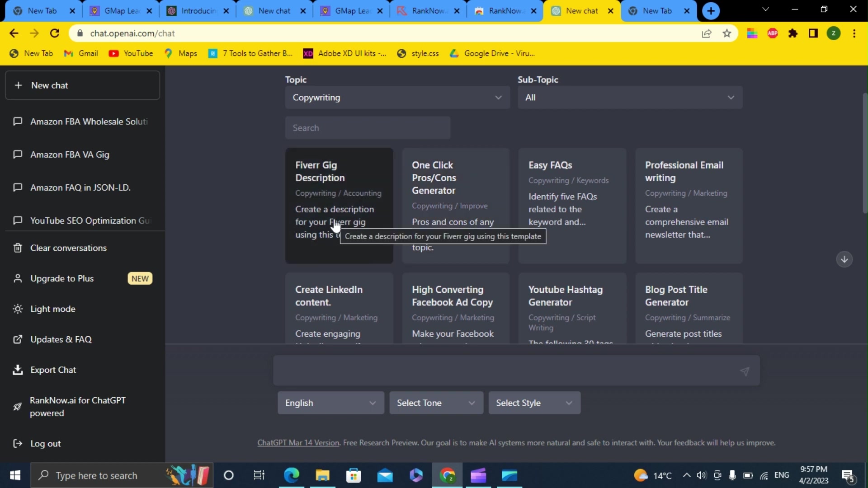Image resolution: width=868 pixels, height=488 pixels.
Task: Open Task View from the taskbar
Action: click(259, 475)
